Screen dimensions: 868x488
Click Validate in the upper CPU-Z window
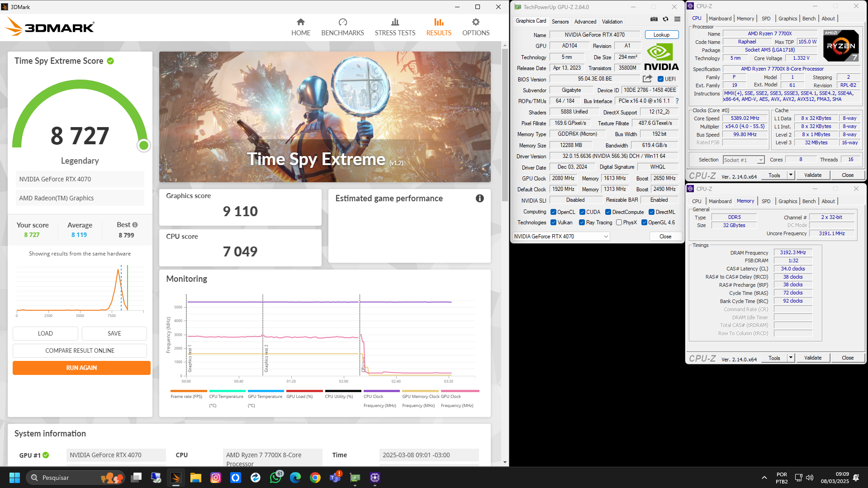tap(812, 175)
